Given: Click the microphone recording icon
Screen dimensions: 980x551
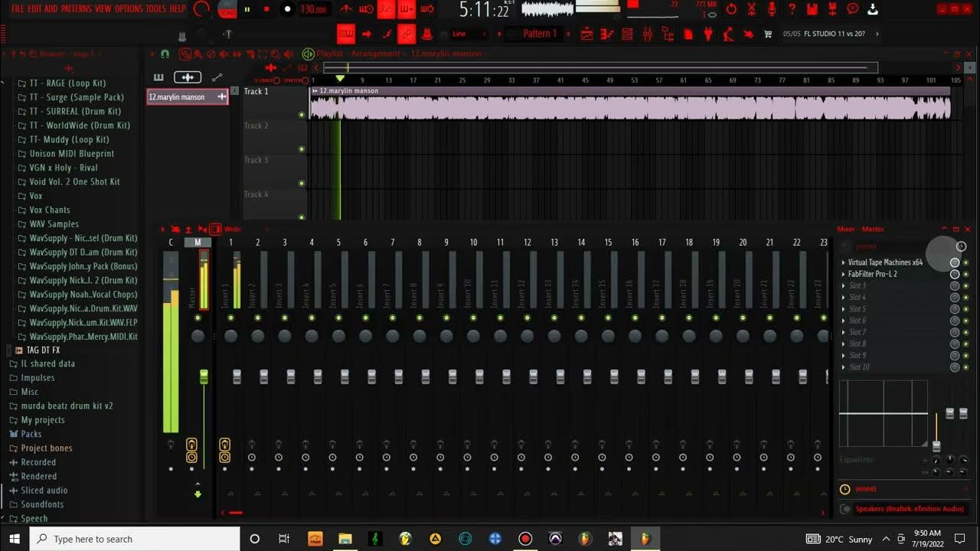Looking at the screenshot, I should [772, 9].
